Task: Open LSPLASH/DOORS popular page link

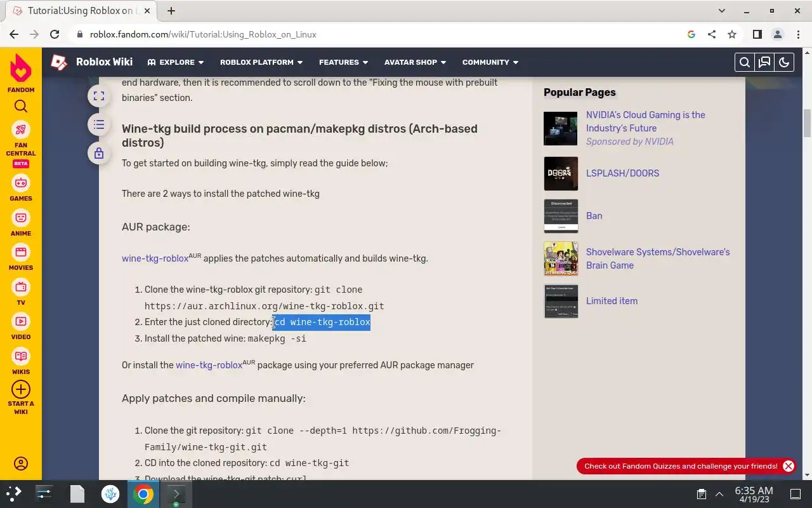Action: coord(622,173)
